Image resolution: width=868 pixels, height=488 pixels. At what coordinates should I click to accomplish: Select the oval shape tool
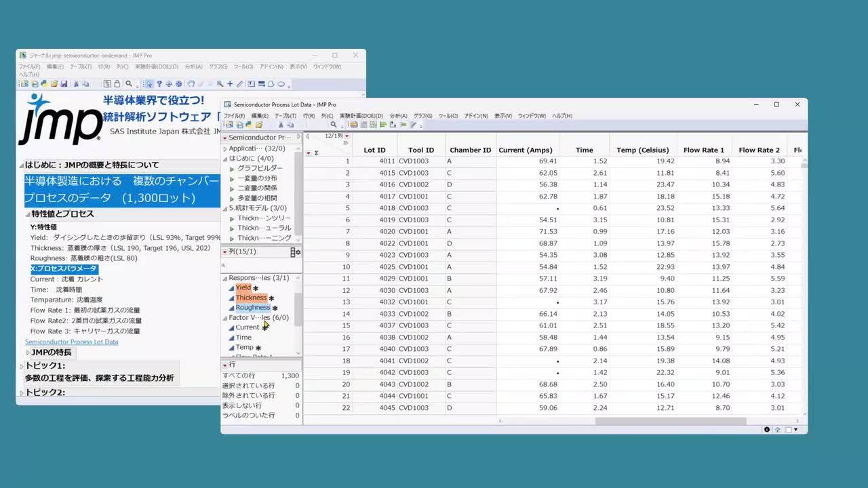click(x=281, y=84)
